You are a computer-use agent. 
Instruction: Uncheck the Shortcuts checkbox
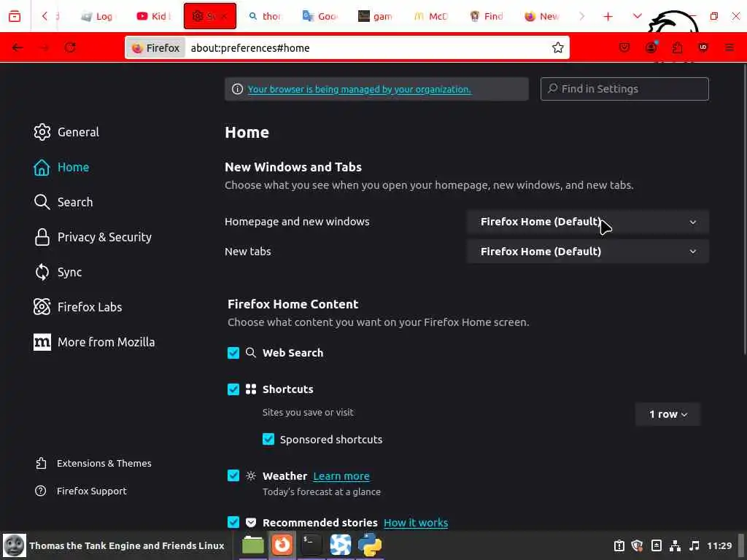(233, 389)
